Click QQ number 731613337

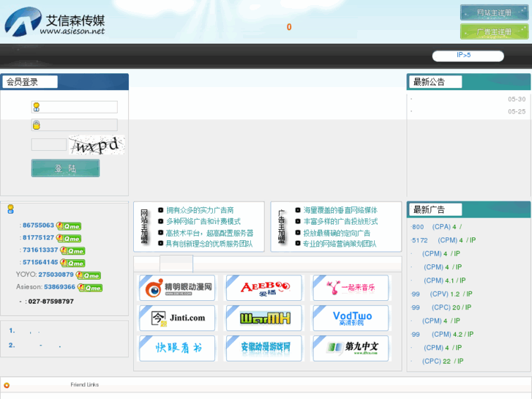click(x=40, y=250)
